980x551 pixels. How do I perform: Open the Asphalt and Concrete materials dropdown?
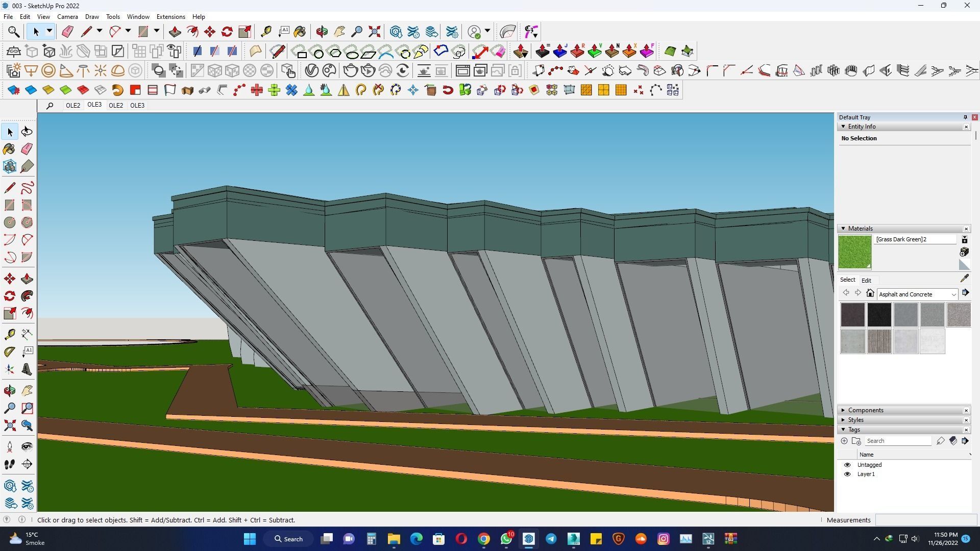(953, 294)
